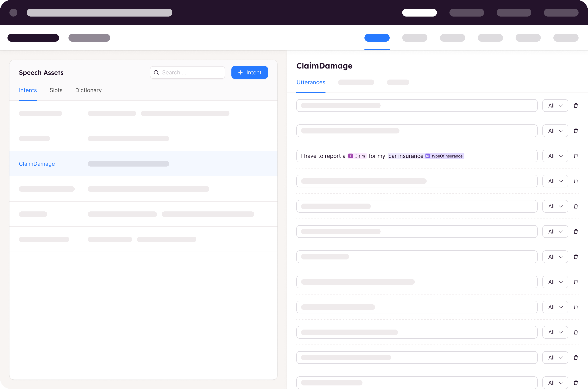
Task: Click the 'ClaimDamage' panel title
Action: [x=324, y=66]
